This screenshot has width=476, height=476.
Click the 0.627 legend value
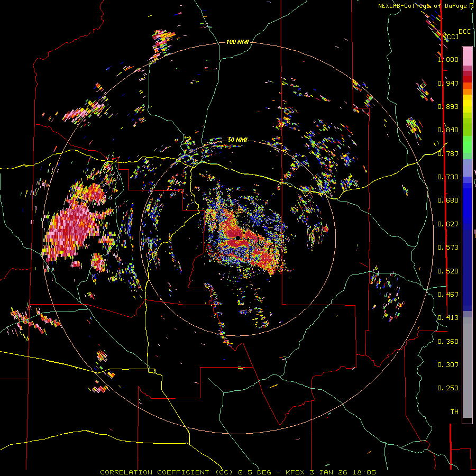448,224
